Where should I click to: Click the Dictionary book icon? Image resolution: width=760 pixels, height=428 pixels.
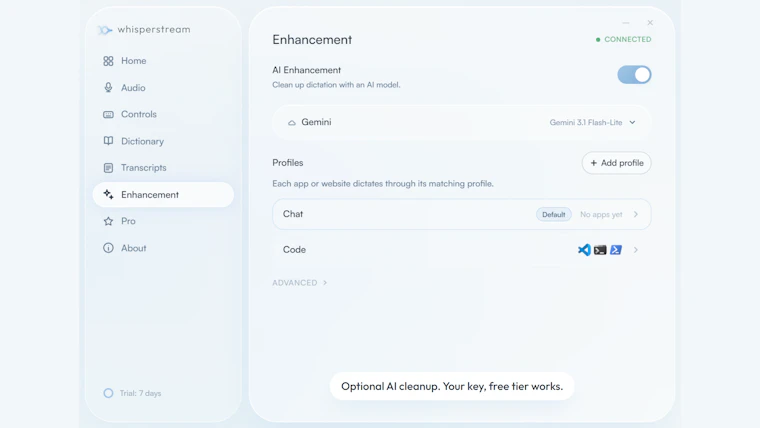click(x=108, y=141)
